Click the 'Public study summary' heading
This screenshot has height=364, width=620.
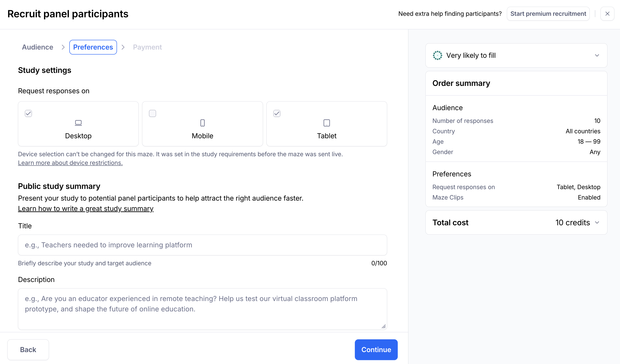[x=59, y=186]
